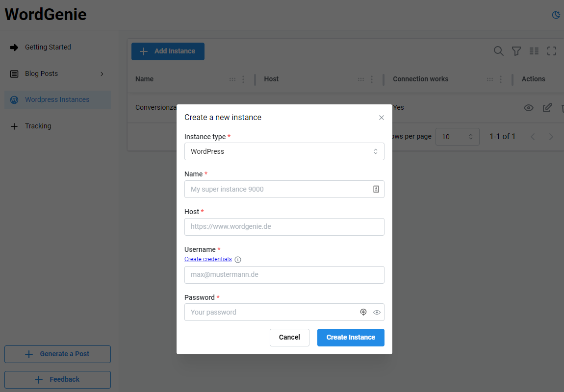Click the Host column header
Image resolution: width=564 pixels, height=392 pixels.
pyautogui.click(x=271, y=79)
